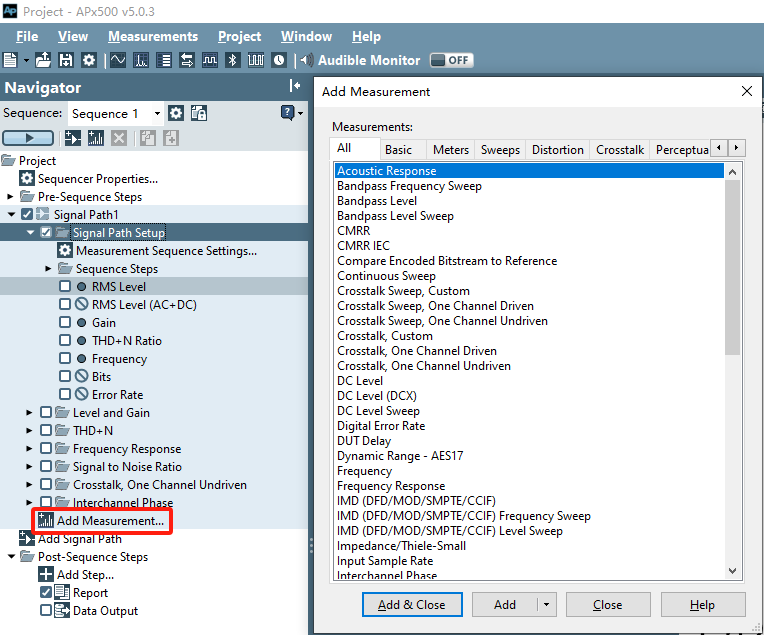Click the New Project file icon

coord(10,60)
